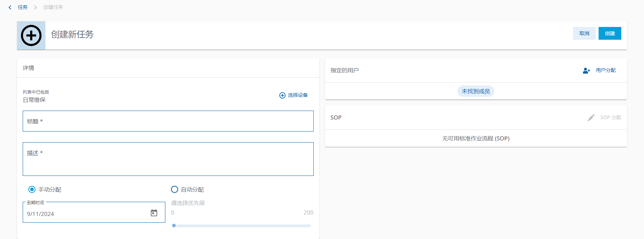The image size is (644, 239).
Task: Click the large plus circle header icon
Action: pos(31,35)
